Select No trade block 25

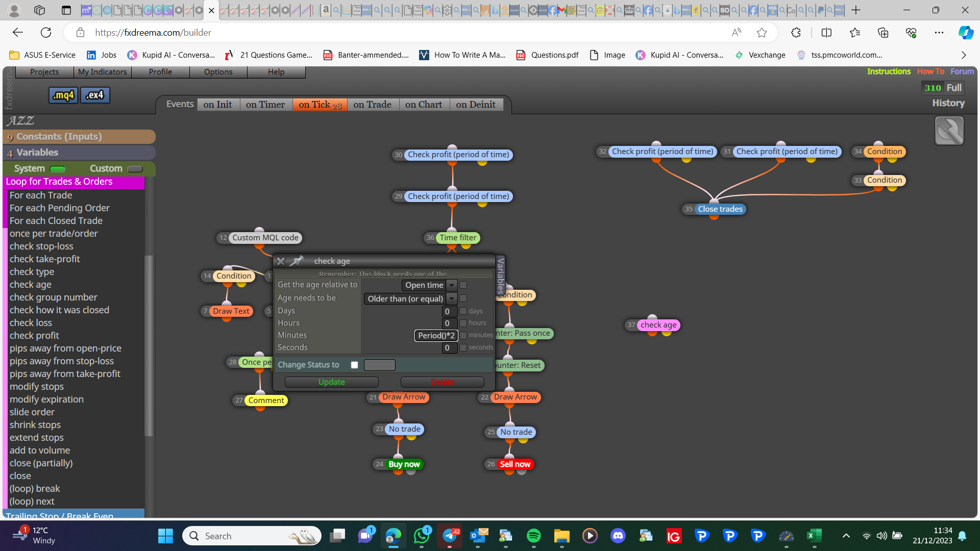click(x=516, y=432)
